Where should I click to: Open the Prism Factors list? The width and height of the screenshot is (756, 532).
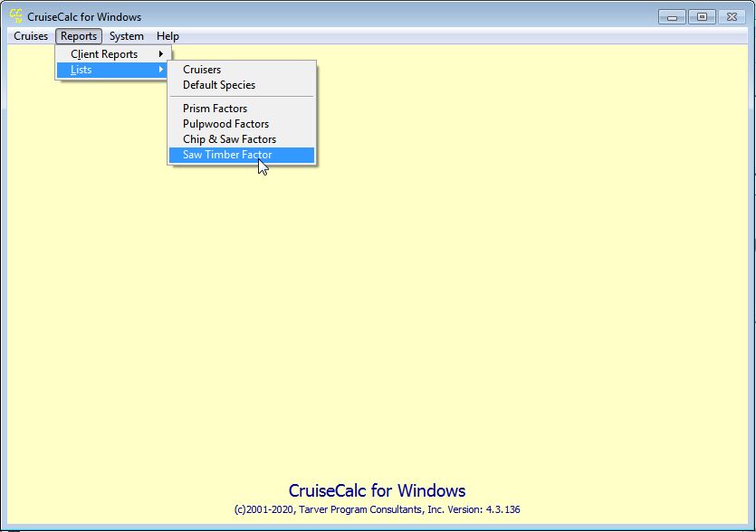[x=242, y=109]
